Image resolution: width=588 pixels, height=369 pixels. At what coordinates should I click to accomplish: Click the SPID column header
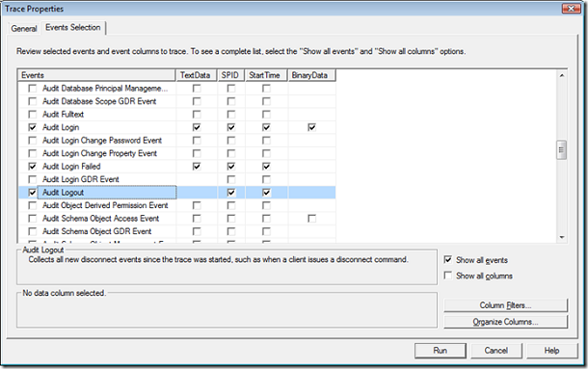click(231, 75)
